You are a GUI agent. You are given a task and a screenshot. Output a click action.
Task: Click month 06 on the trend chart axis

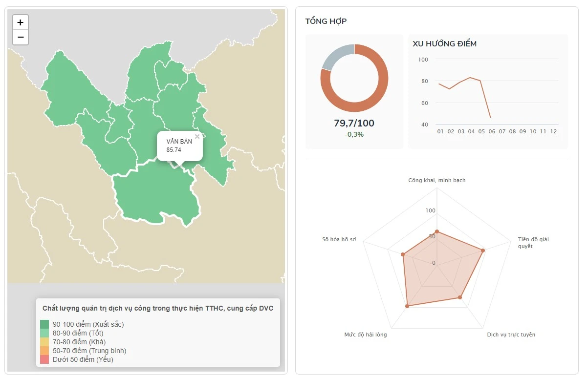[x=492, y=131]
